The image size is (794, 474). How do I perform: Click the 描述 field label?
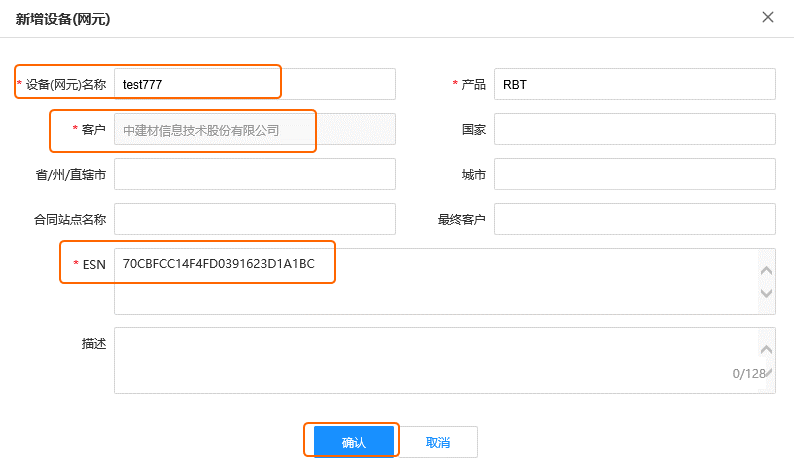(94, 344)
